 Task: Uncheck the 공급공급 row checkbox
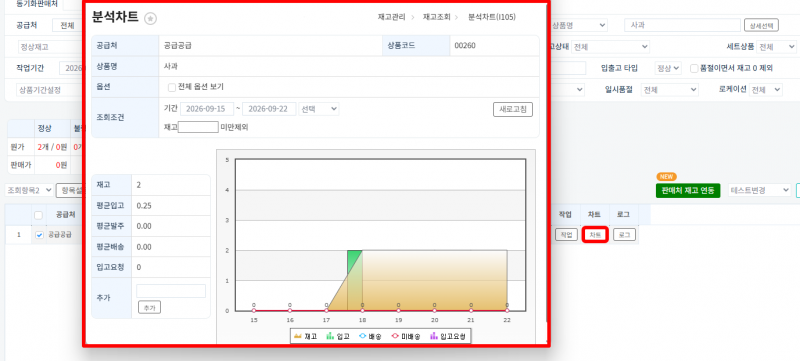point(39,235)
